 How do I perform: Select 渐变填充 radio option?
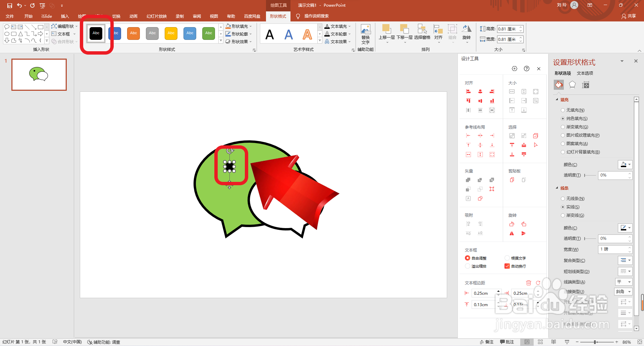click(563, 127)
